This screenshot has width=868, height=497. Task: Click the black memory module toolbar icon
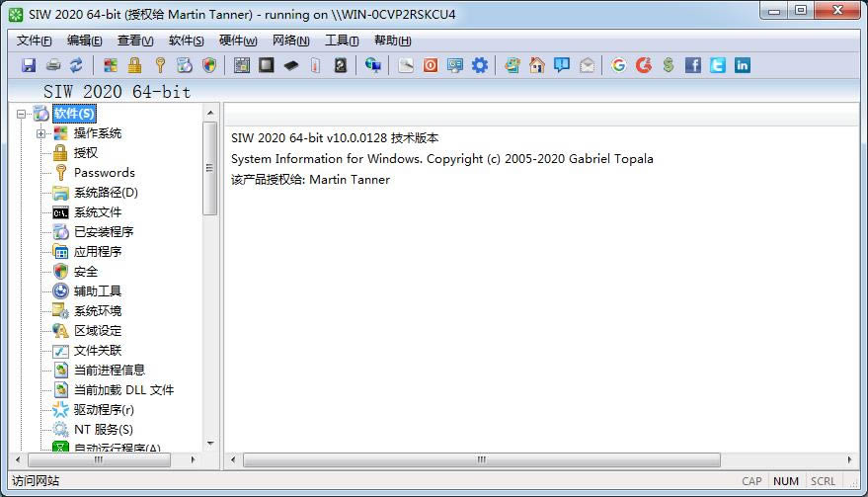click(291, 66)
